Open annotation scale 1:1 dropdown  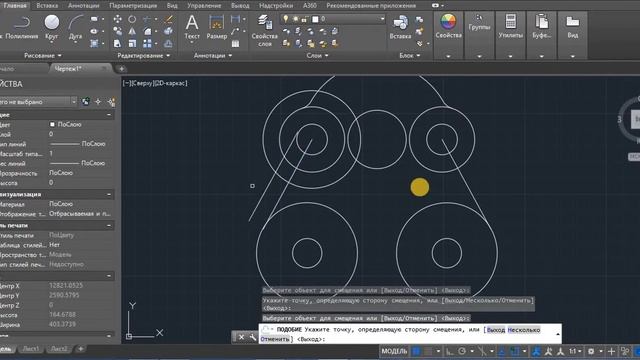tap(576, 351)
